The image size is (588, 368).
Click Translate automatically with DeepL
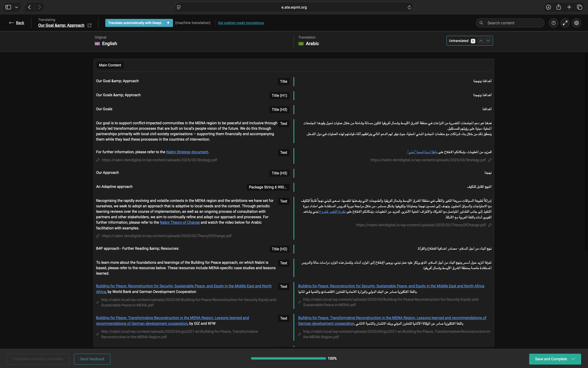139,23
